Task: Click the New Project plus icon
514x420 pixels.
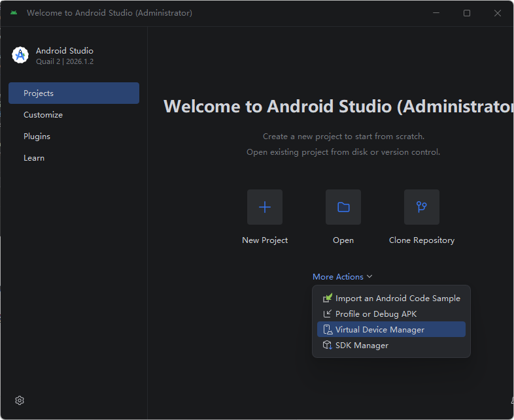Action: tap(265, 207)
